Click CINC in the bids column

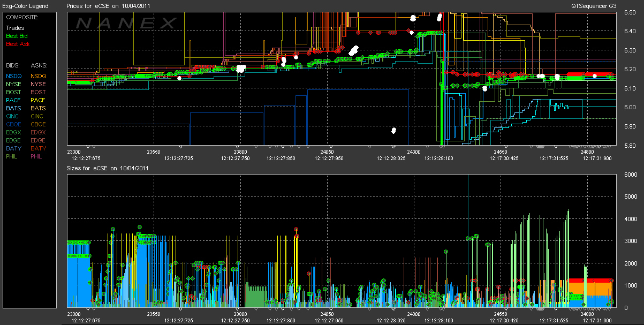13,116
